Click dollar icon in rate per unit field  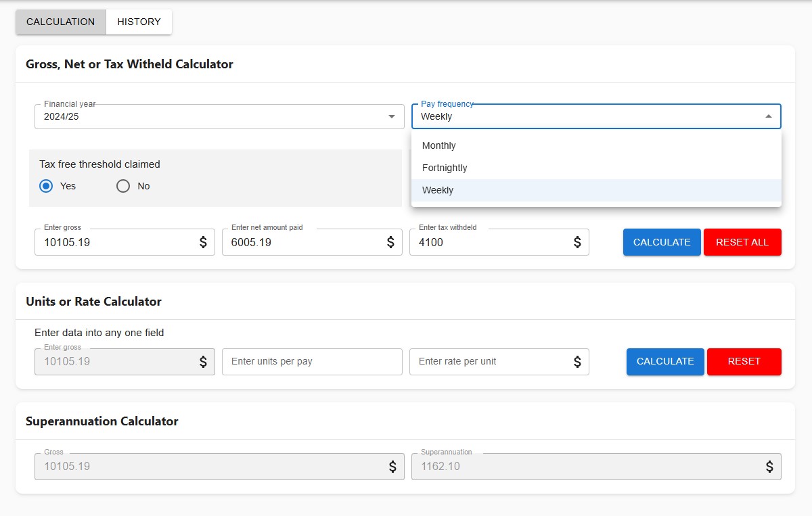577,362
